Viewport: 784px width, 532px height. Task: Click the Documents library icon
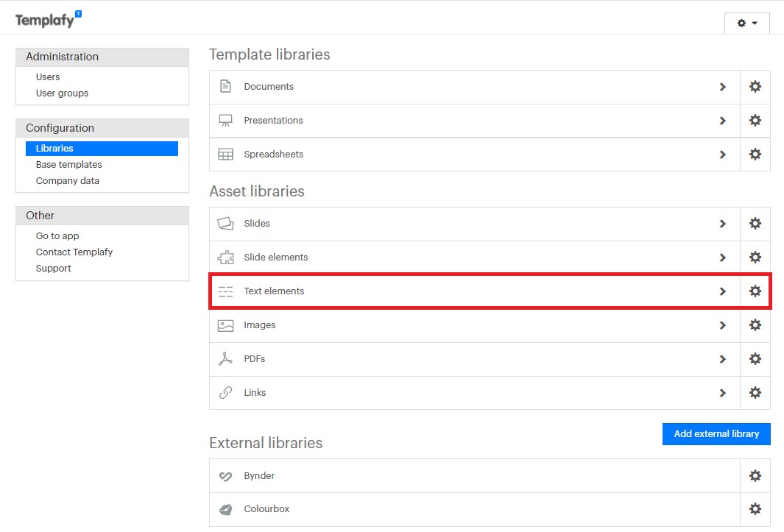pos(225,86)
